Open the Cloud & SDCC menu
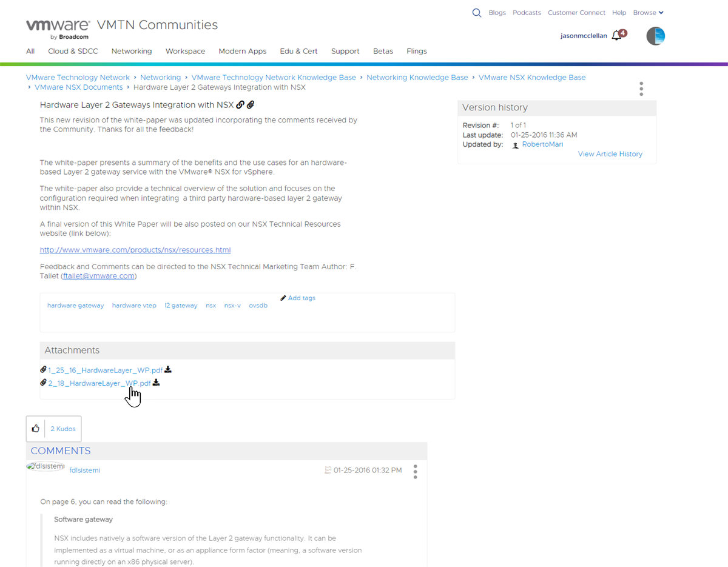Image resolution: width=728 pixels, height=567 pixels. click(73, 52)
